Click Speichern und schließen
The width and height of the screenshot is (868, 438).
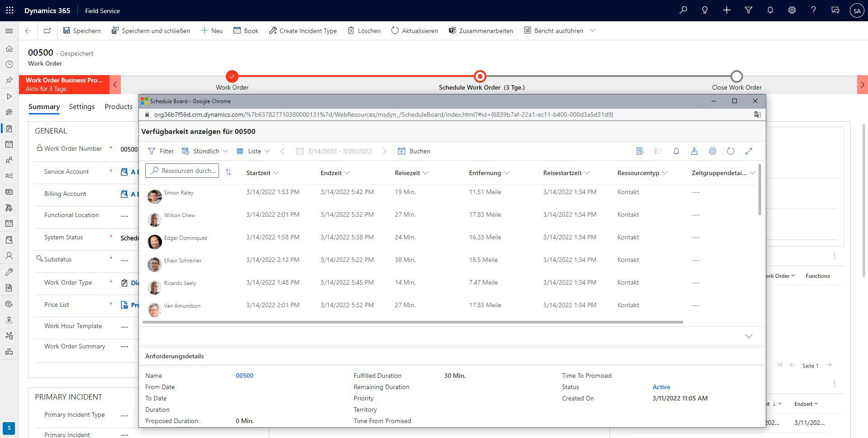[x=151, y=31]
